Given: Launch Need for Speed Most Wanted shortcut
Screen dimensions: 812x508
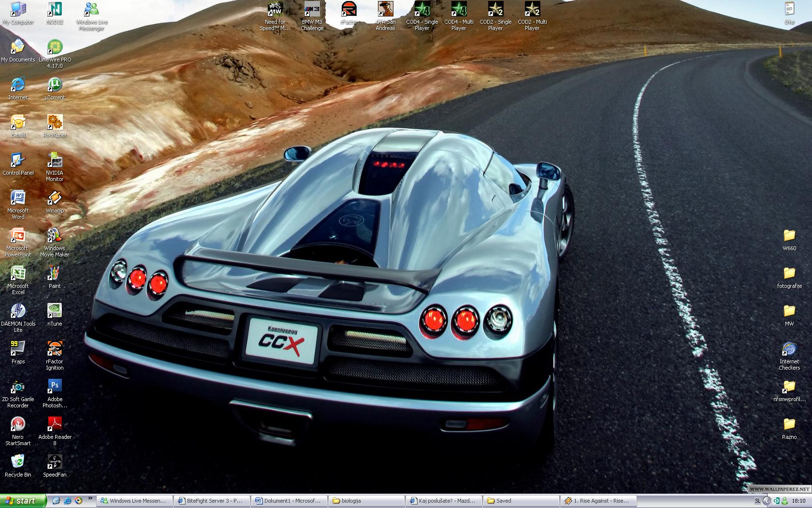Looking at the screenshot, I should 275,16.
